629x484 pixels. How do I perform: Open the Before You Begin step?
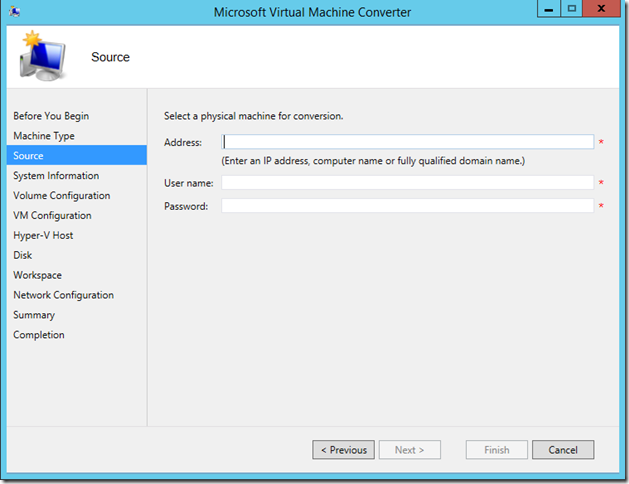tap(51, 116)
